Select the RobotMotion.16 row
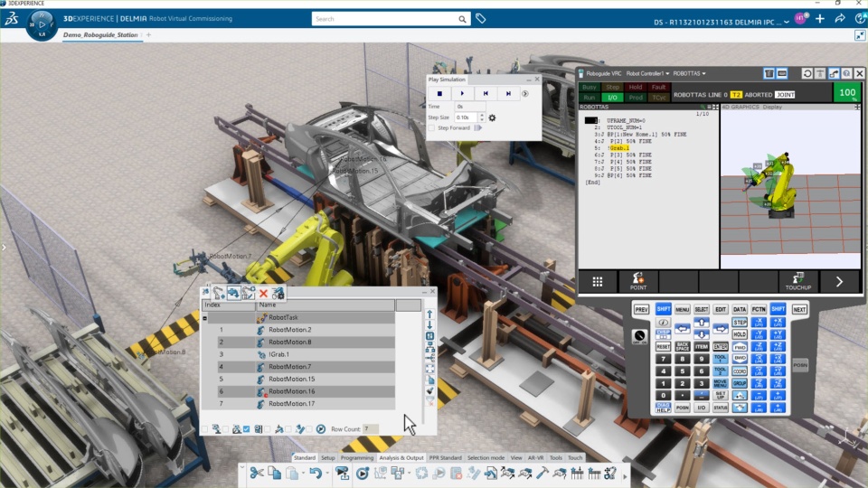The image size is (868, 488). point(297,391)
